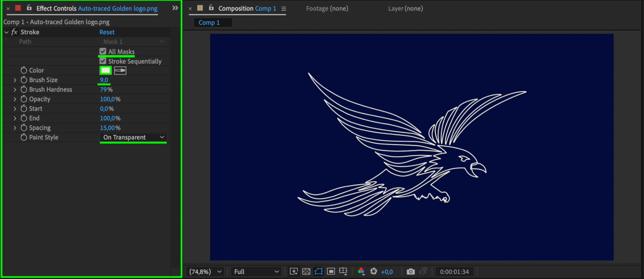644x279 pixels.
Task: Open the Full resolution dropdown
Action: tap(256, 272)
